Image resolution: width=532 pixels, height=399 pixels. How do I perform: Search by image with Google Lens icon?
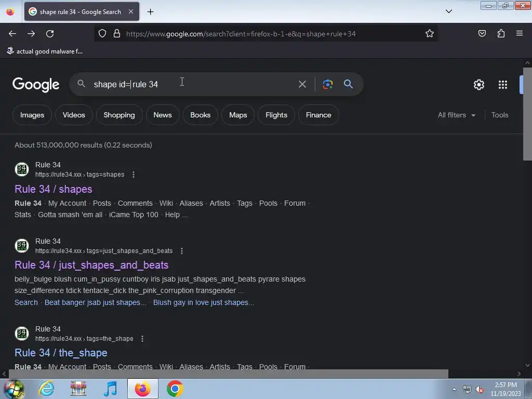[327, 84]
